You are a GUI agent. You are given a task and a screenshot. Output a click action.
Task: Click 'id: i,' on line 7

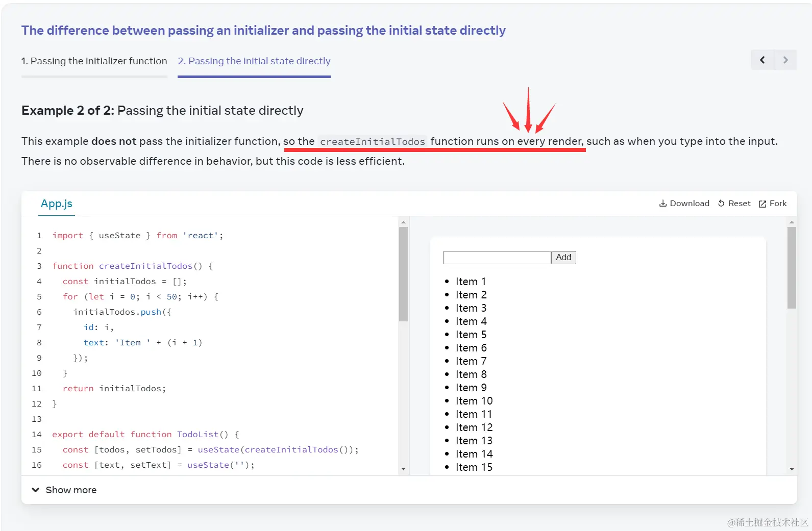pos(99,327)
